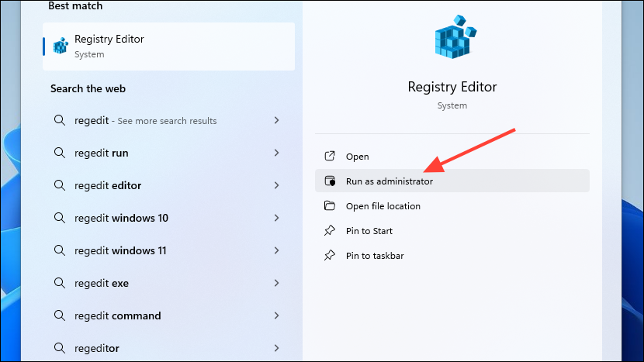Select the 'regedit command' suggestion text
This screenshot has width=644, height=362.
coord(117,315)
